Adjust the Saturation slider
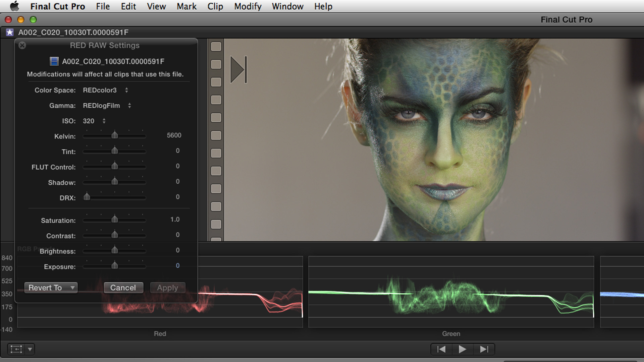Viewport: 644px width, 362px height. 114,220
